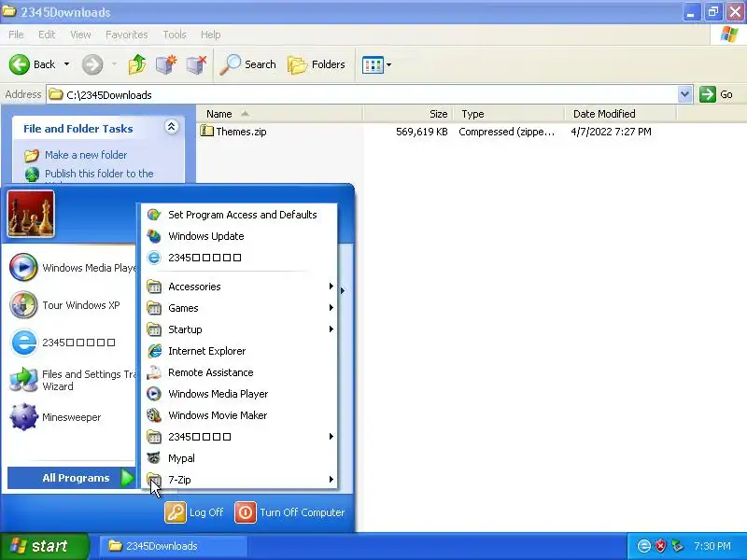
Task: Open the Edit menu
Action: tap(47, 35)
